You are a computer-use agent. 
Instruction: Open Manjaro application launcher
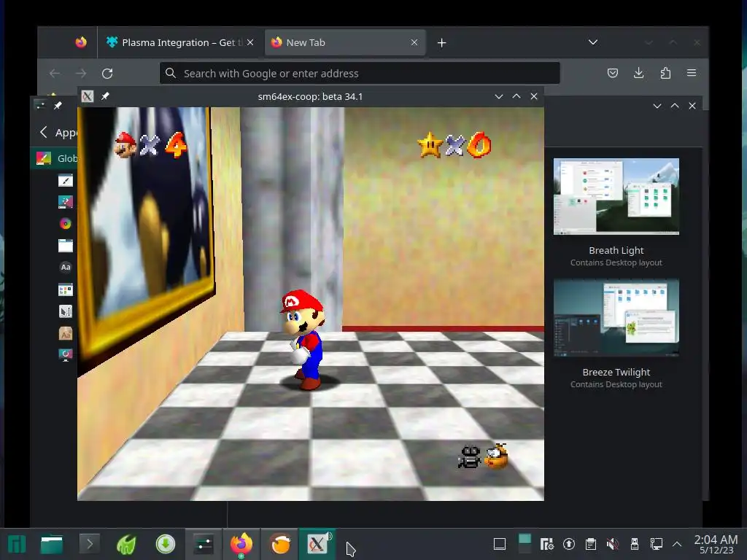pos(16,544)
